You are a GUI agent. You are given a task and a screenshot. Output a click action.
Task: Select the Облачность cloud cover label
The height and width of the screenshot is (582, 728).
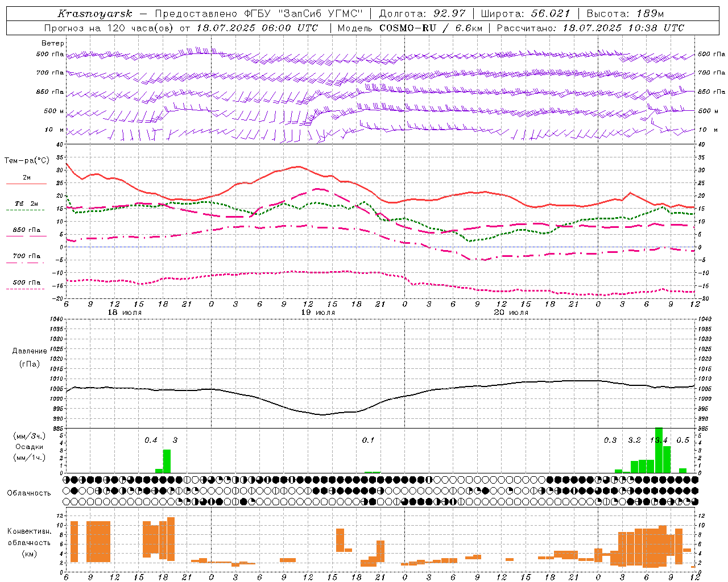tap(29, 493)
